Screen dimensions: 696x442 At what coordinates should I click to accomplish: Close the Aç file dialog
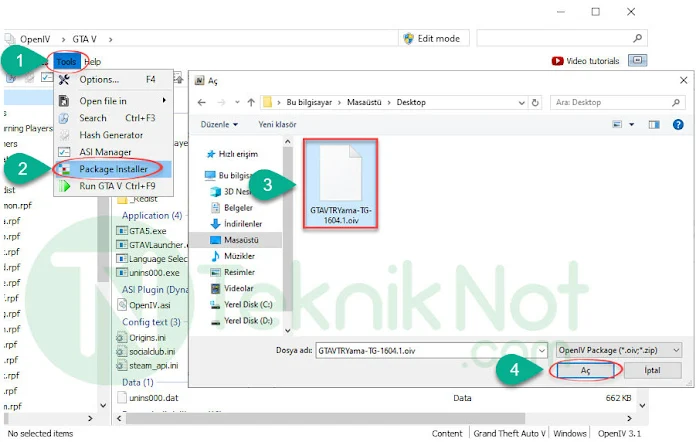point(684,80)
